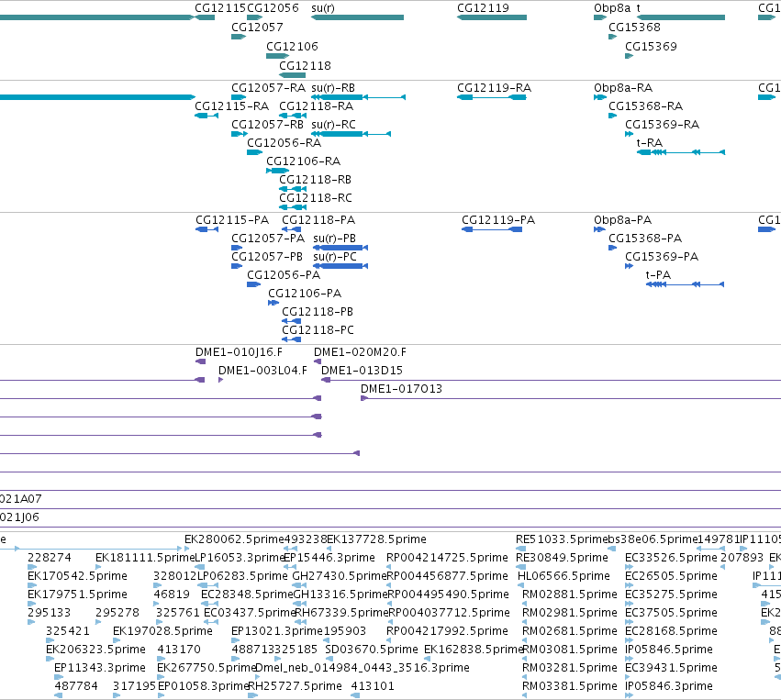Click the CG12118-PC protein label
Image resolution: width=781 pixels, height=700 pixels.
point(318,330)
